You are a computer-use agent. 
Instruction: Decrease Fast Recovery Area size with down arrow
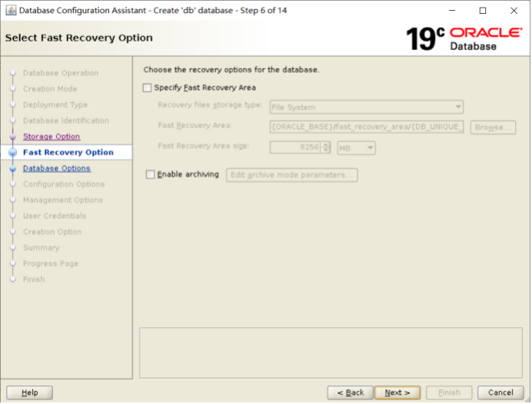pyautogui.click(x=326, y=151)
